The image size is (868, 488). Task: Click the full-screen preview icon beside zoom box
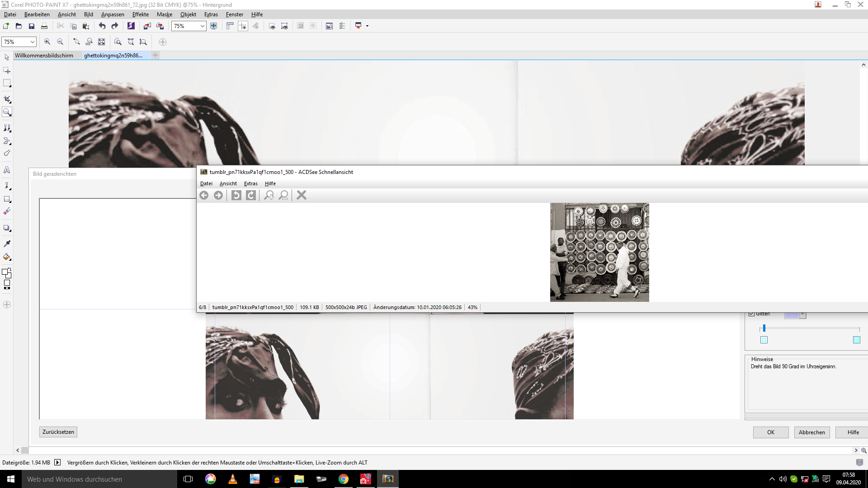pos(214,26)
